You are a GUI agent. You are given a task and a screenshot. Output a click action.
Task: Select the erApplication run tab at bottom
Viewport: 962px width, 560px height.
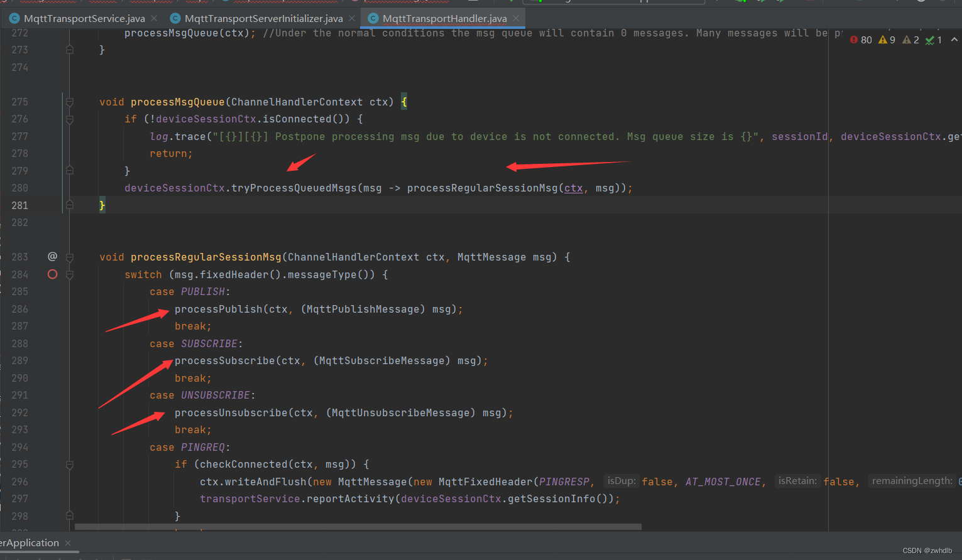30,543
